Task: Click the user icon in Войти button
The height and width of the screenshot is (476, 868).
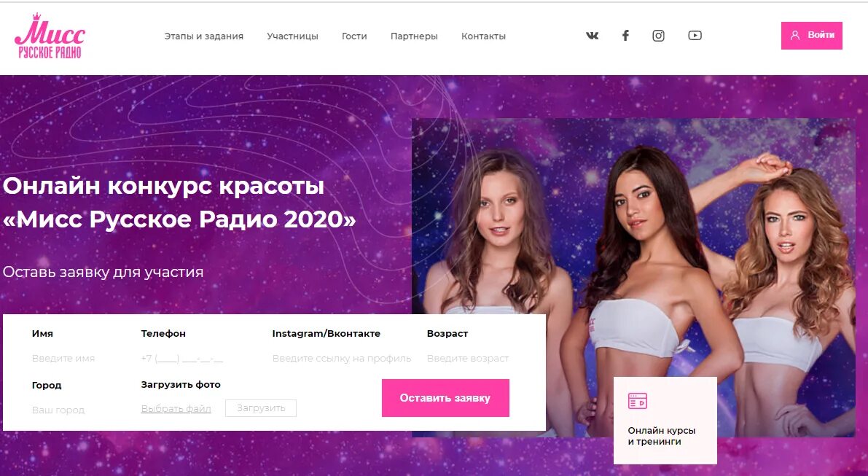Action: pyautogui.click(x=795, y=36)
